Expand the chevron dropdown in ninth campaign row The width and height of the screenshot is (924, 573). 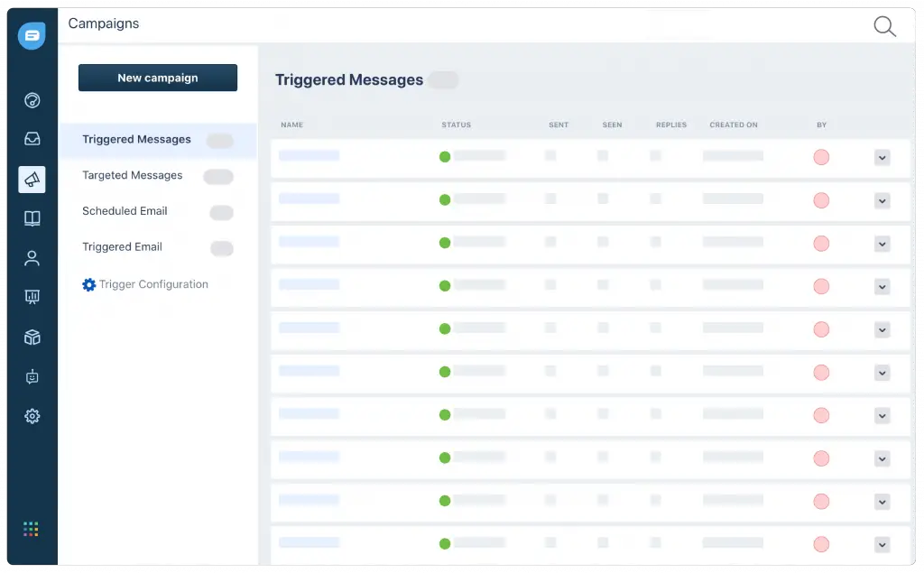click(x=882, y=503)
